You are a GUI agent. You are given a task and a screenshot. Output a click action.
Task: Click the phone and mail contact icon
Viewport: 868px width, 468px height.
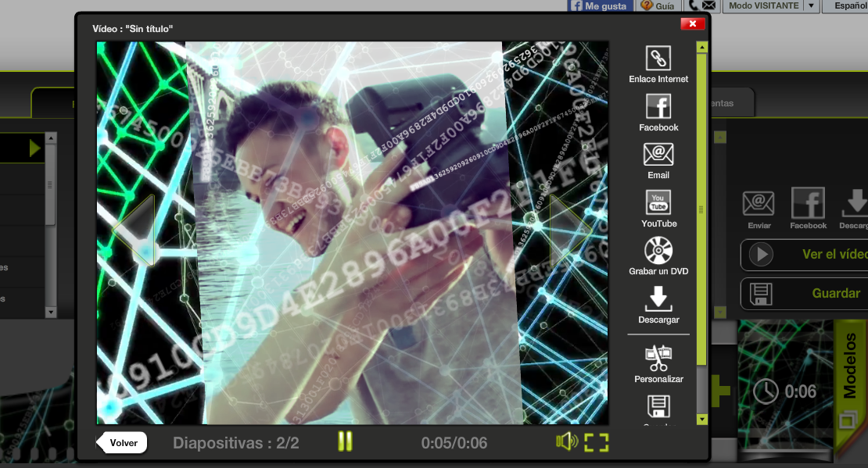[x=701, y=5]
